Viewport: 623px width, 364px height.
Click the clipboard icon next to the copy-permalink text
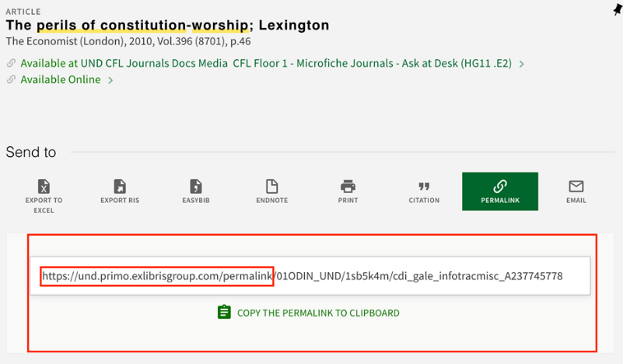pos(224,312)
